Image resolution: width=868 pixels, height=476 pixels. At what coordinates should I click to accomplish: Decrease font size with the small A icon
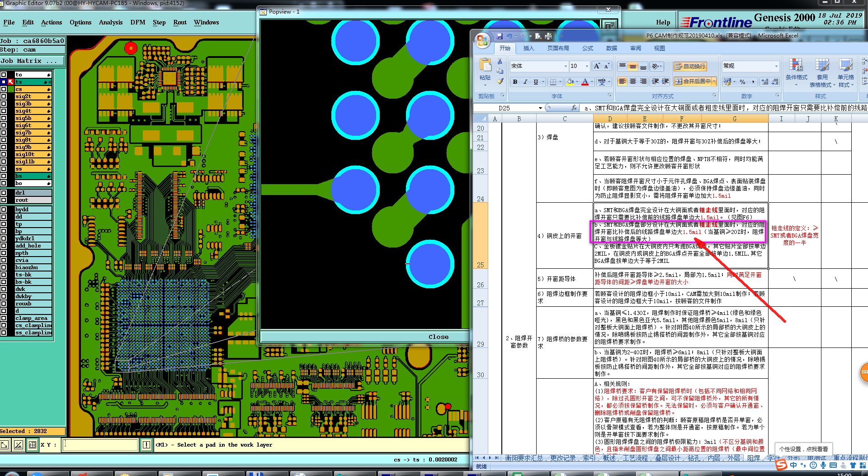[607, 66]
